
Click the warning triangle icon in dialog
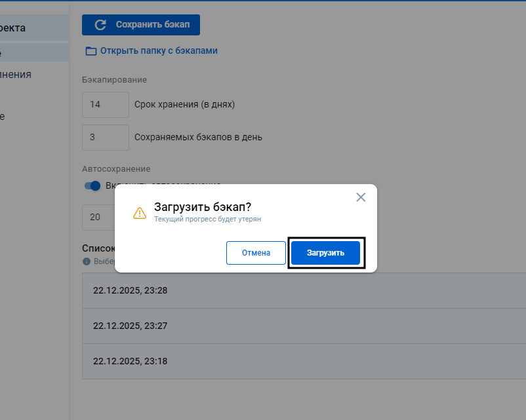[140, 213]
